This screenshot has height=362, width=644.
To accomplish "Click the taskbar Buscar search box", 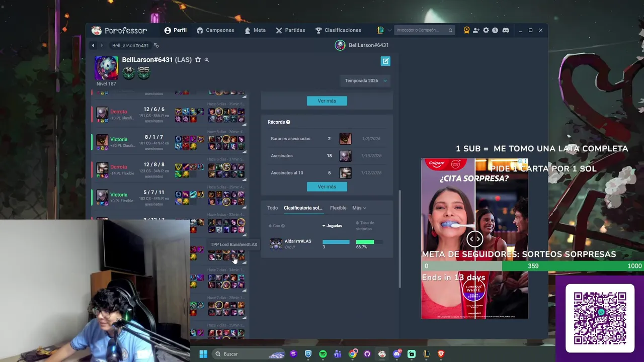I will pyautogui.click(x=250, y=354).
